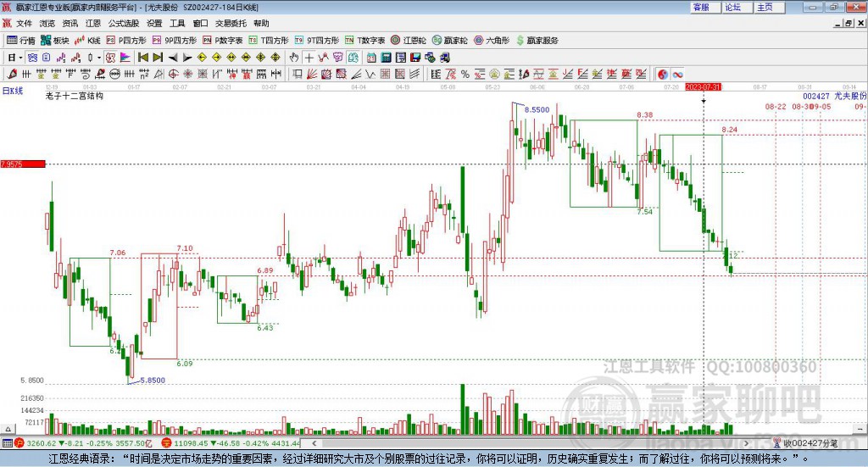
Task: Click the 客服 customer service button
Action: pos(706,7)
